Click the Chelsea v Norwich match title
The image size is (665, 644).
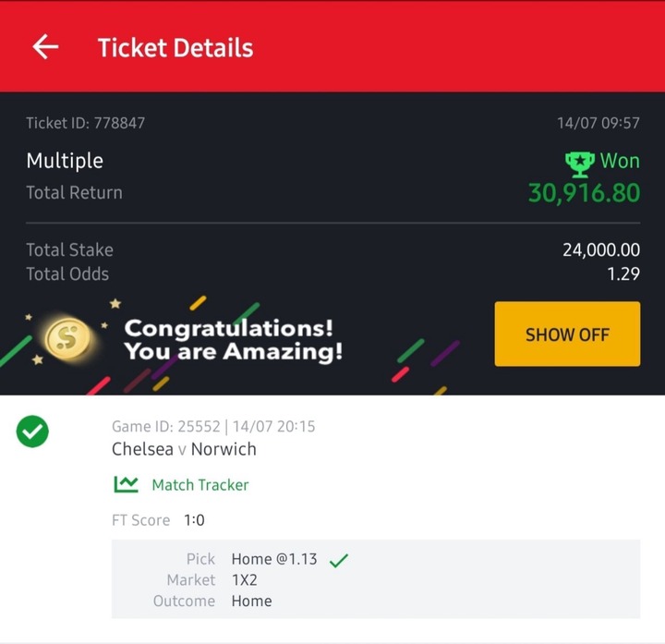tap(184, 449)
